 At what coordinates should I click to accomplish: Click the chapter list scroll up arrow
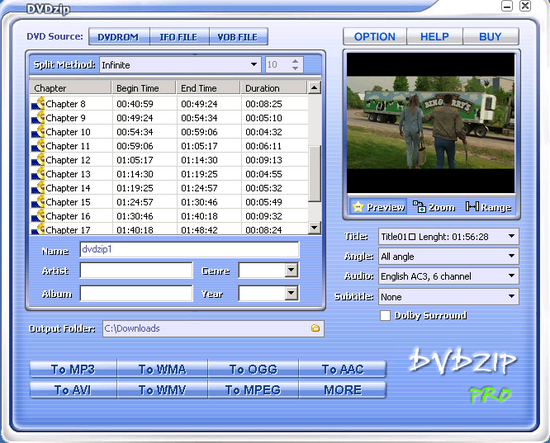tap(315, 87)
